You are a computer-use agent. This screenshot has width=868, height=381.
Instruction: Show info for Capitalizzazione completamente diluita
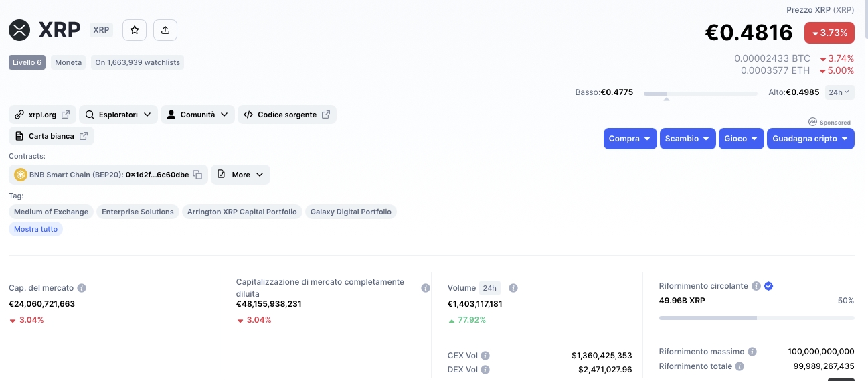pyautogui.click(x=425, y=288)
